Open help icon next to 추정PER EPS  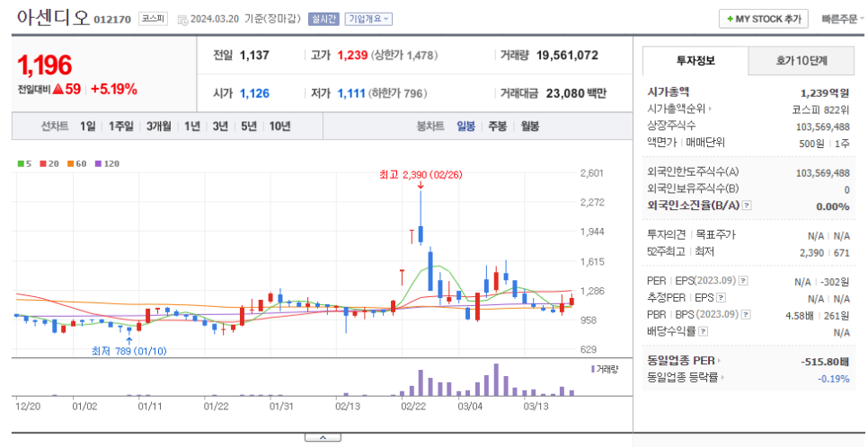(721, 298)
